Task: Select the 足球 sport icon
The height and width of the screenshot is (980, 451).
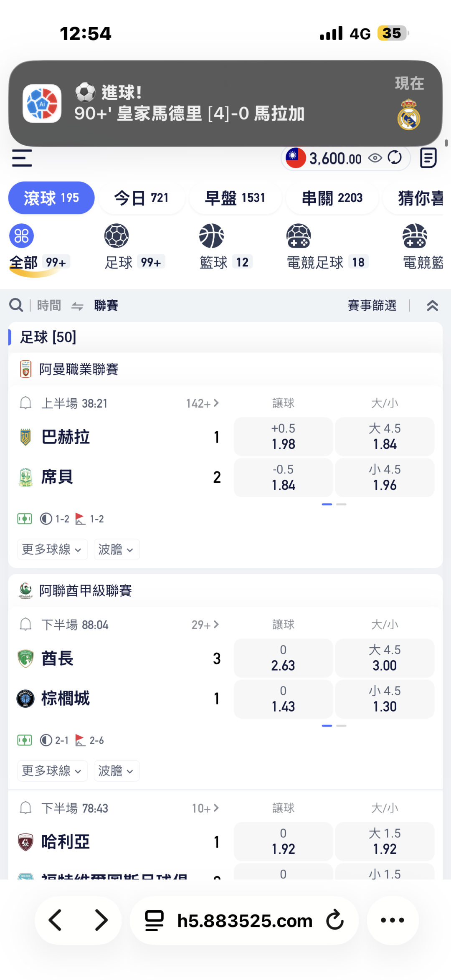Action: pos(117,236)
